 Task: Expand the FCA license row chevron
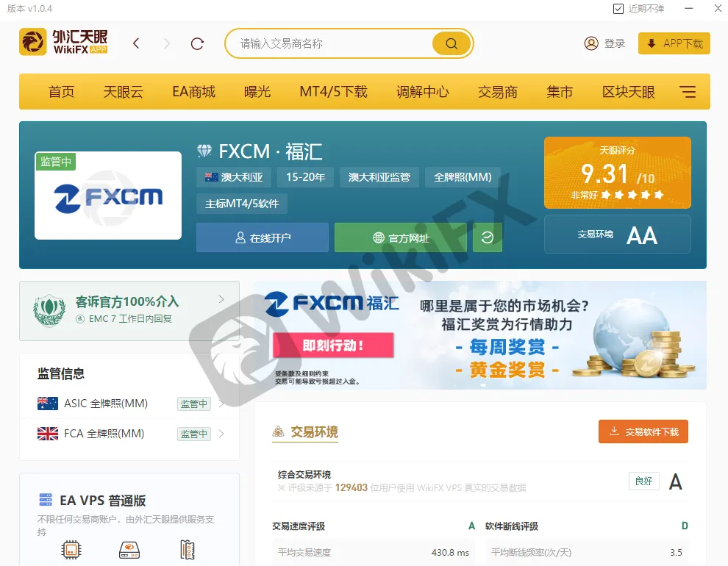coord(221,434)
